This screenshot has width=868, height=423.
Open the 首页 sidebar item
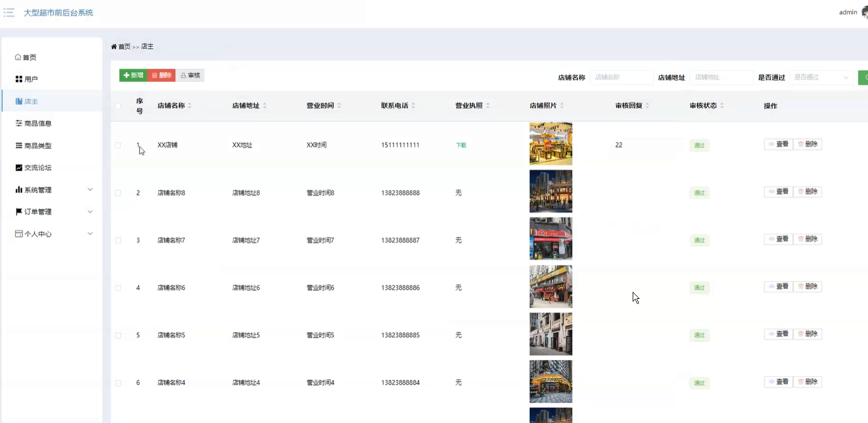click(x=26, y=57)
